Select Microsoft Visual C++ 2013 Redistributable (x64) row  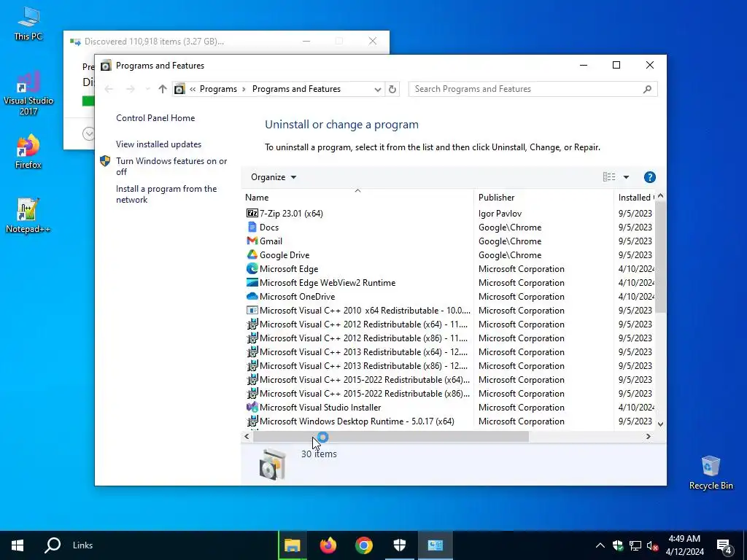click(x=448, y=352)
